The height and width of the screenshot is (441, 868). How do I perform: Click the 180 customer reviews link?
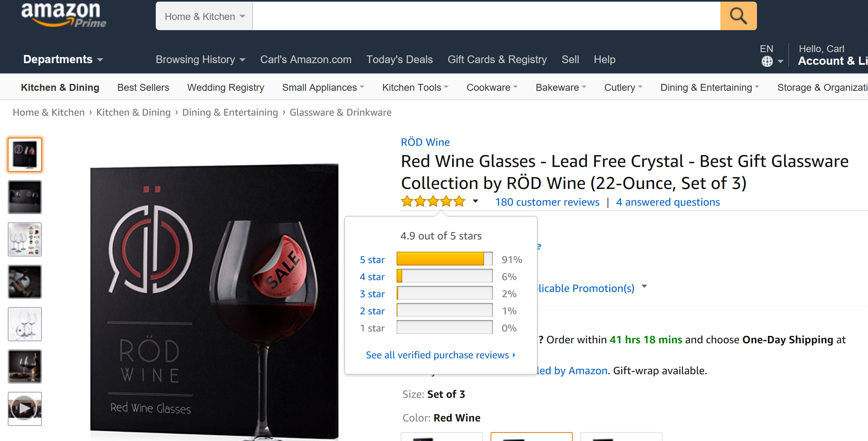pos(547,202)
